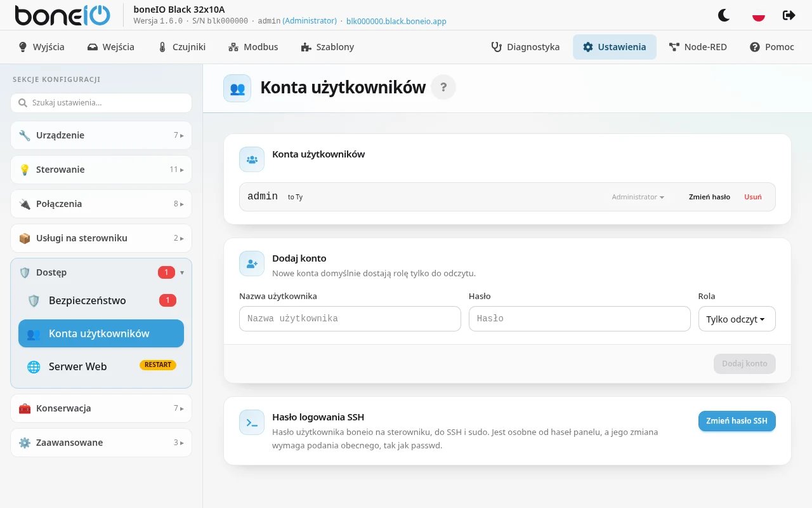Click the users icon beside page heading
The image size is (812, 508).
point(237,88)
